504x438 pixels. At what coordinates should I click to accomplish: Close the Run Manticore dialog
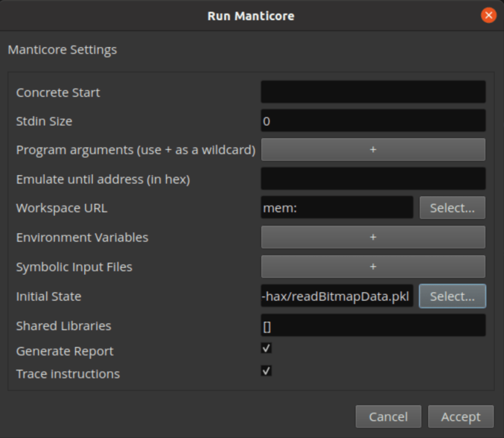488,16
